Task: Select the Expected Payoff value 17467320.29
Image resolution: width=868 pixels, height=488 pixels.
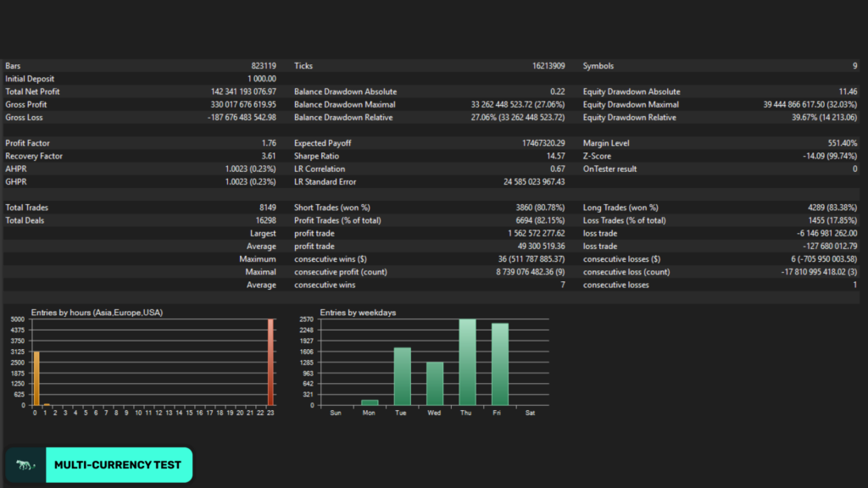Action: click(x=543, y=143)
